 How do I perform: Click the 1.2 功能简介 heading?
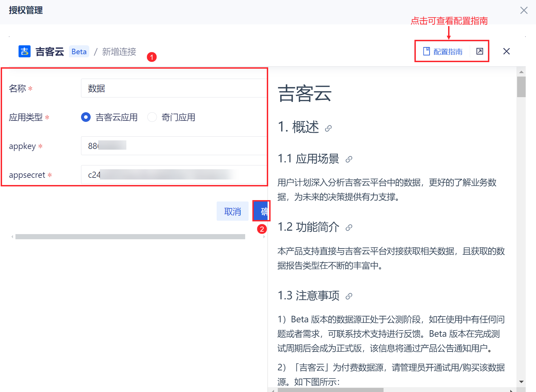(308, 227)
